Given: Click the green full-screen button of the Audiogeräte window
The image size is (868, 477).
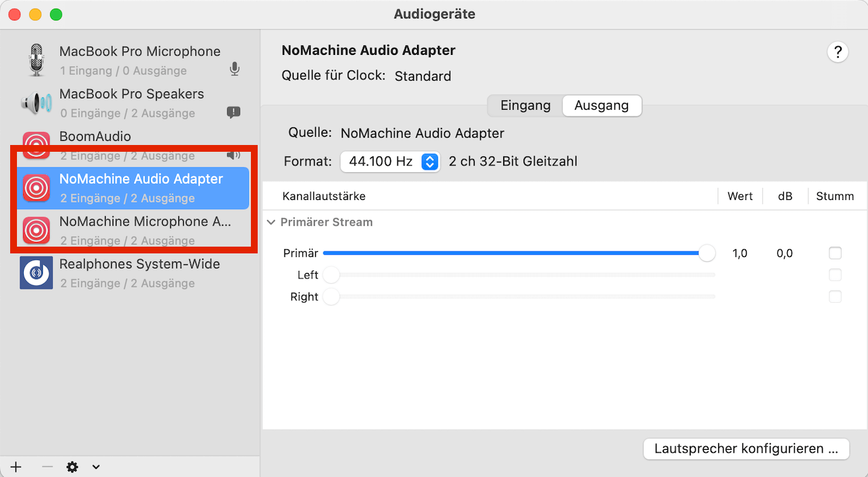Looking at the screenshot, I should point(56,14).
